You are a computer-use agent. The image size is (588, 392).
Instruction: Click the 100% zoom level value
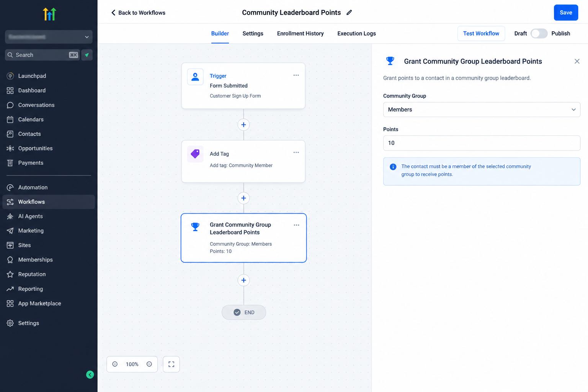pos(132,364)
